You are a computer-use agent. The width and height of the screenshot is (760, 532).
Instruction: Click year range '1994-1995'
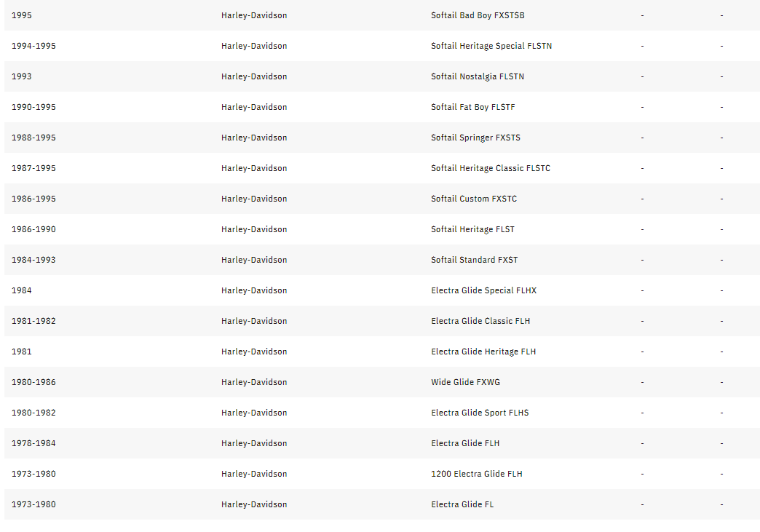click(33, 46)
